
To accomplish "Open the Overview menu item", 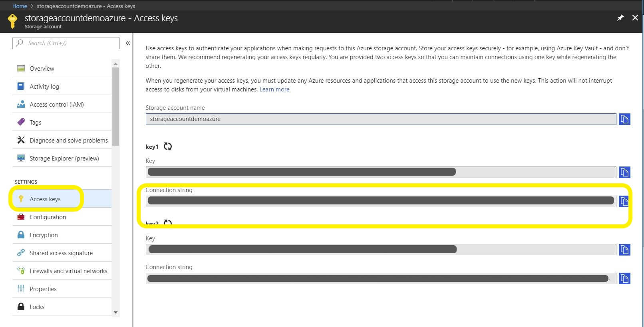I will tap(62, 68).
